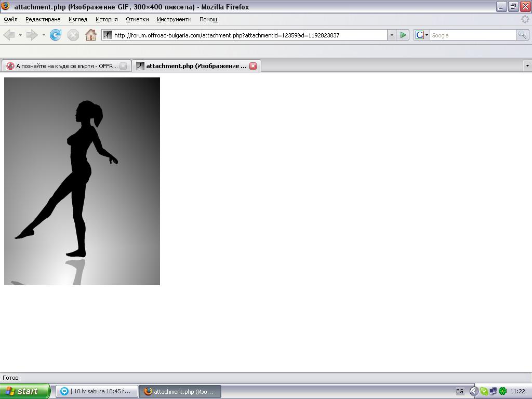Open the Отметки menu

(x=137, y=19)
